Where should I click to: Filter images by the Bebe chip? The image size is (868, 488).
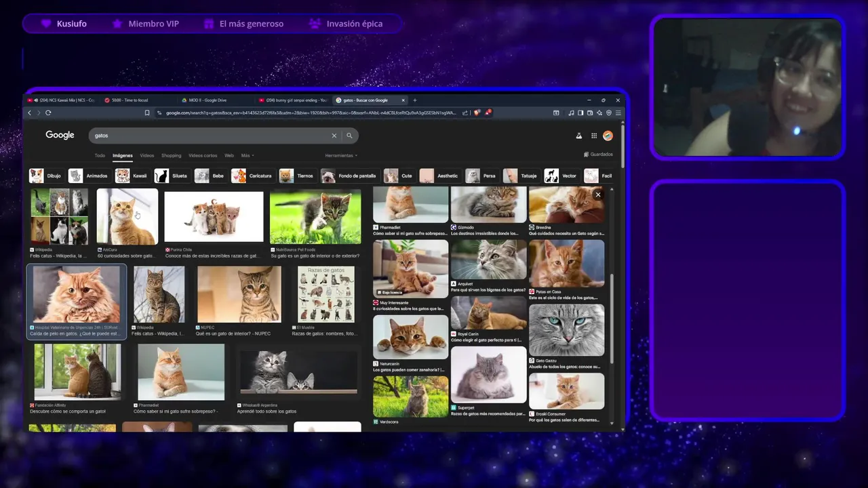coord(210,176)
